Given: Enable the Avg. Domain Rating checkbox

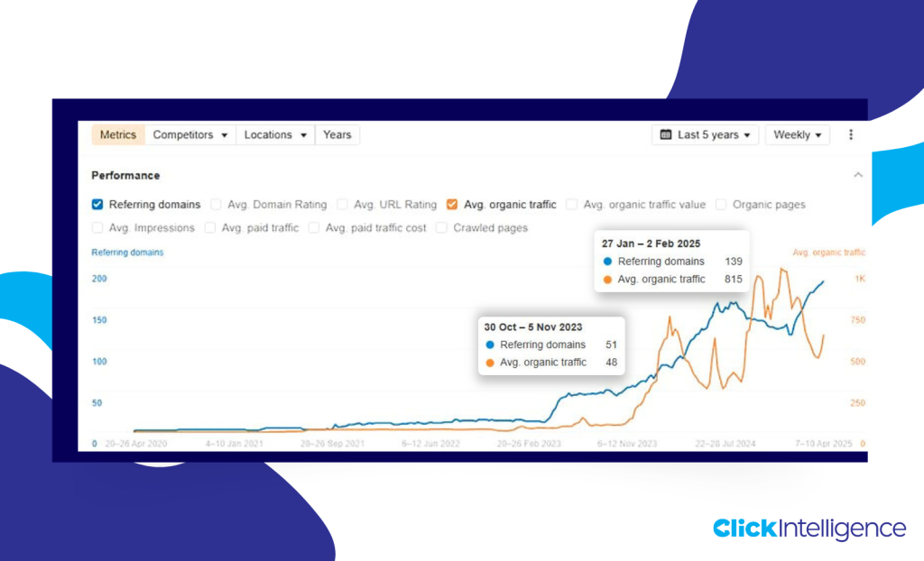Looking at the screenshot, I should (x=216, y=205).
